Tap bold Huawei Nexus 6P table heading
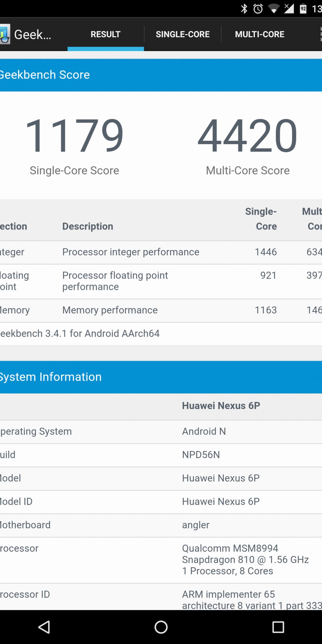322x644 pixels. pos(221,405)
